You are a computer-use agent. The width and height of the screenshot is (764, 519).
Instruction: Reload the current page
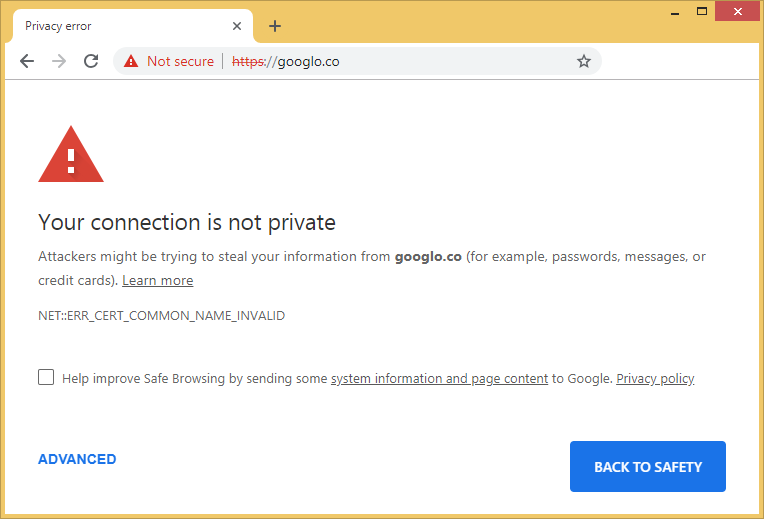91,61
